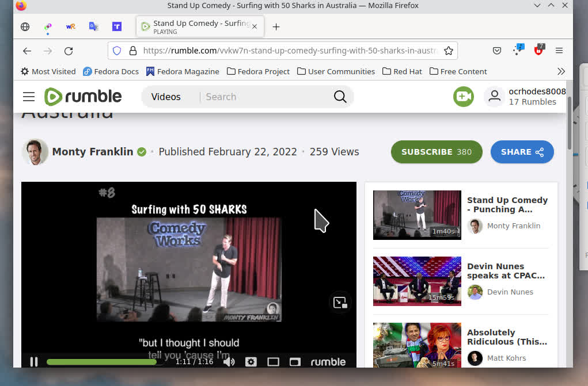Switch to the wR pinned tab

[71, 26]
